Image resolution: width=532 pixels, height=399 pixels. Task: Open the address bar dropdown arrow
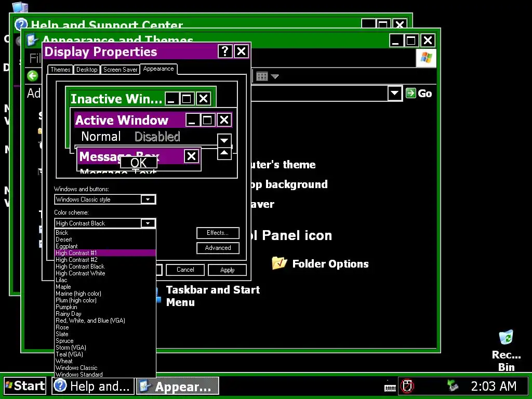pyautogui.click(x=395, y=93)
